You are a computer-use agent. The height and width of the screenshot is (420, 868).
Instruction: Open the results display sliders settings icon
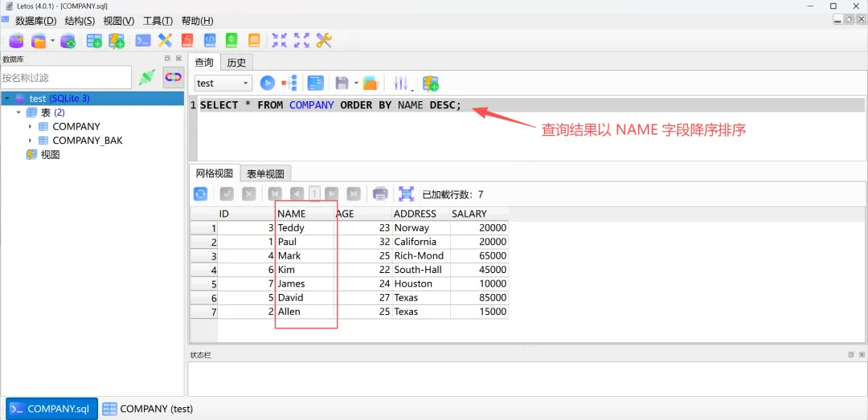point(400,83)
